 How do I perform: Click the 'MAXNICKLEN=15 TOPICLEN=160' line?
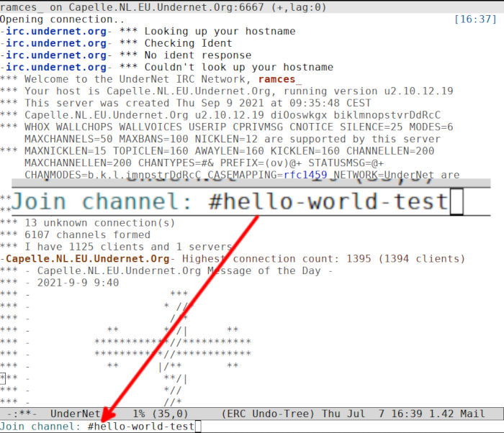[217, 151]
